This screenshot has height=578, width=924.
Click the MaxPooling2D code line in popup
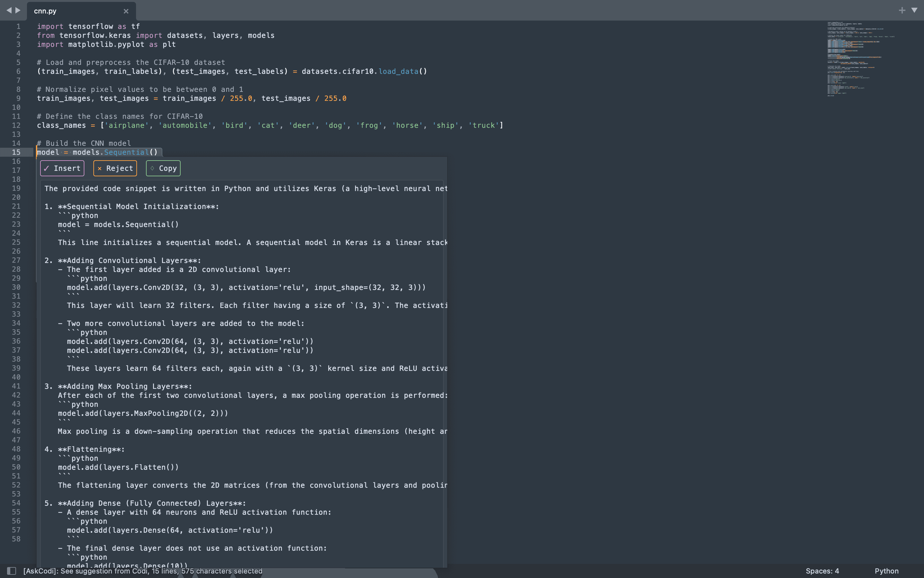click(x=143, y=413)
